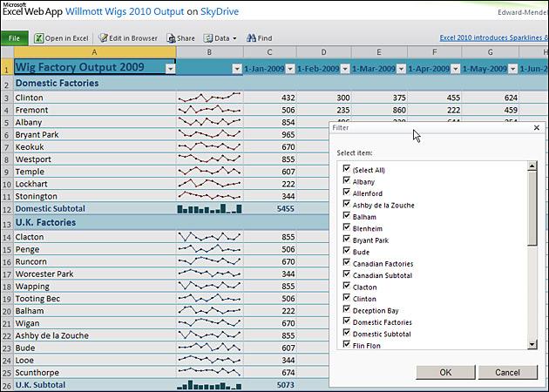Click the Clinton sparkline cell
Viewport: 549px width, 392px height.
209,98
